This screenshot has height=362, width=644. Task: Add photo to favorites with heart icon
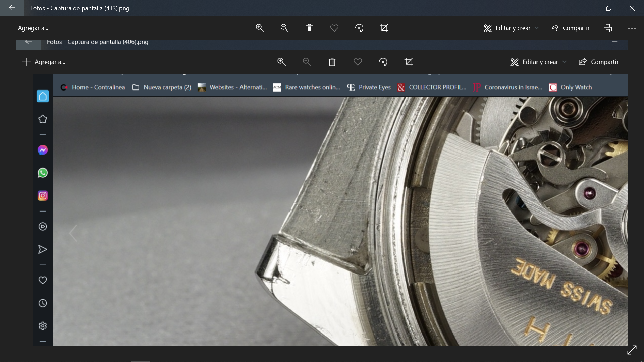[334, 28]
